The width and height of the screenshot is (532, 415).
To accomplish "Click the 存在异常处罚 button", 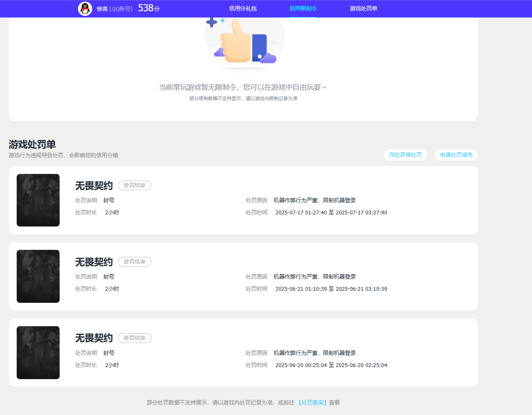I will [x=405, y=155].
